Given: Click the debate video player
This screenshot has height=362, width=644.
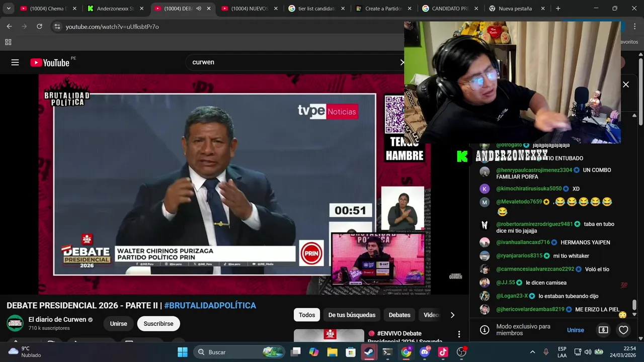Looking at the screenshot, I should tap(234, 184).
